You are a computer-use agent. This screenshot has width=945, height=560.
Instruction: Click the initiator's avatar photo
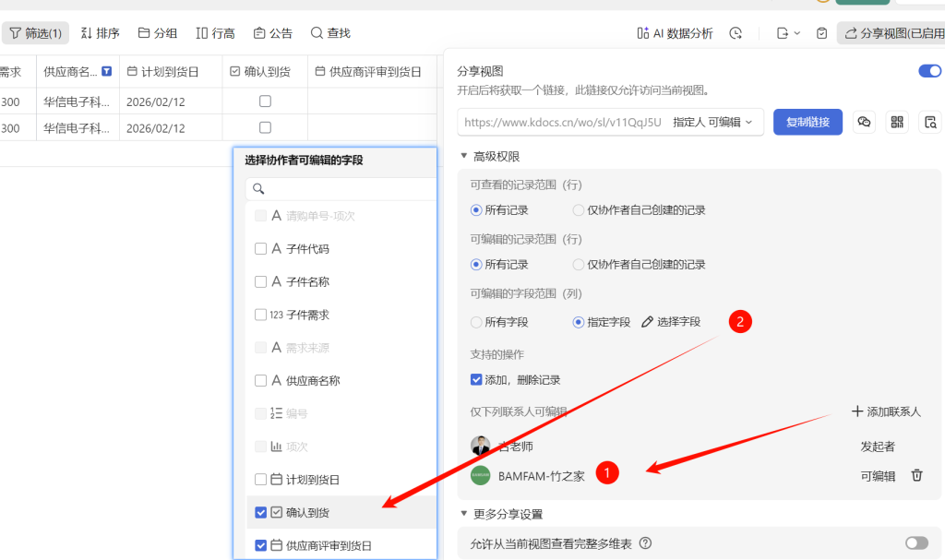(480, 446)
